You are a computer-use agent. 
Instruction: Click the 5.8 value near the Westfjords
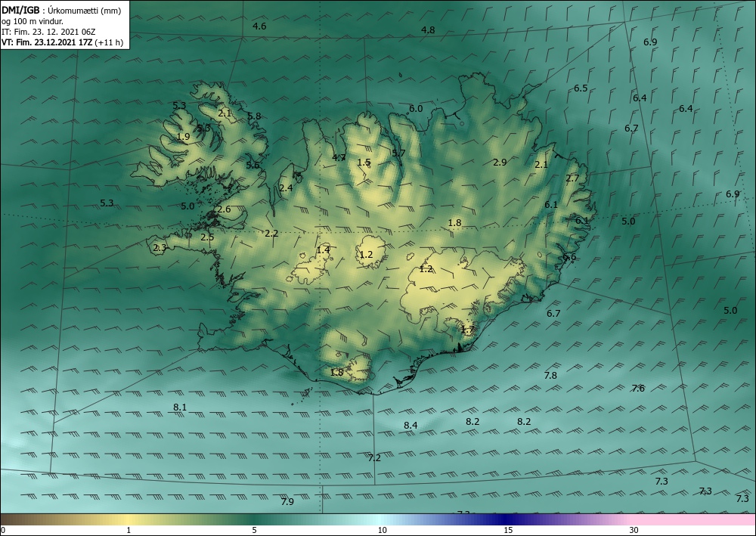[x=253, y=116]
